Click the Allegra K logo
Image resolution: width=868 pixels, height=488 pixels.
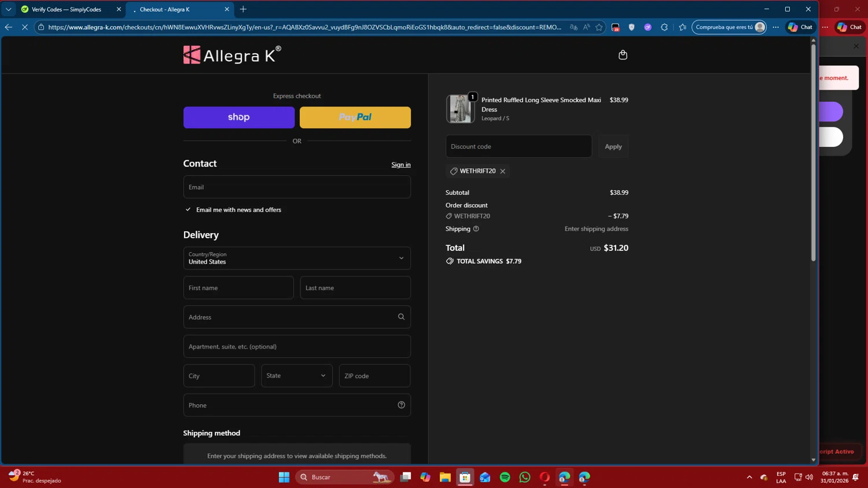(232, 55)
